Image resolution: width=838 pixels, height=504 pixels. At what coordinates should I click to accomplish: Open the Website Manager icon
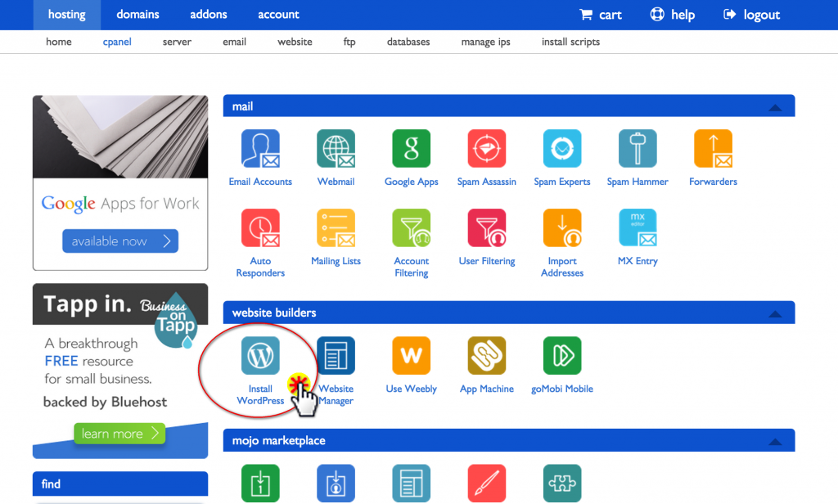click(x=336, y=355)
